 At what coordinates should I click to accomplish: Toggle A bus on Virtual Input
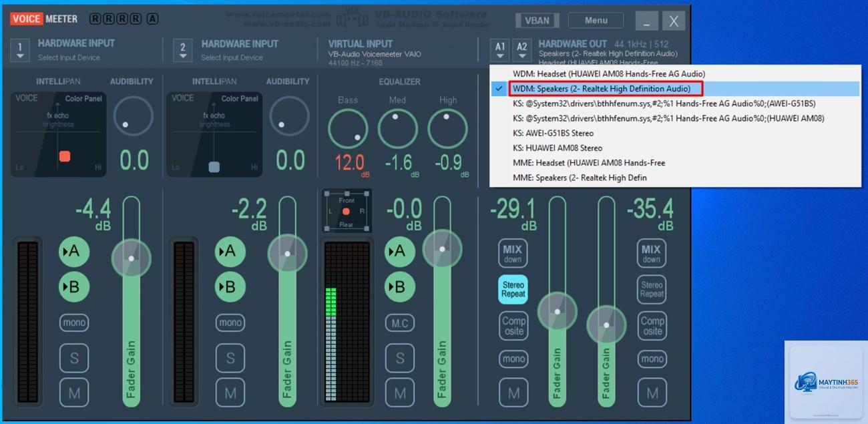pyautogui.click(x=400, y=251)
